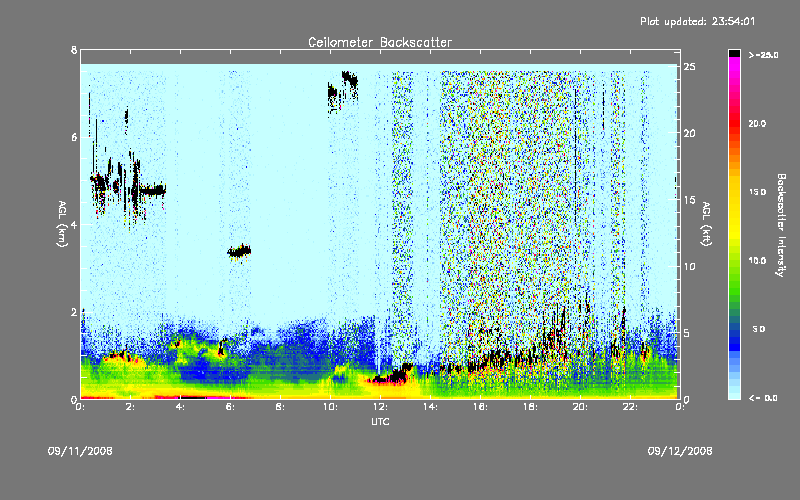
Task: Click the ">-25.0" colorbar maximum label
Action: (x=763, y=55)
